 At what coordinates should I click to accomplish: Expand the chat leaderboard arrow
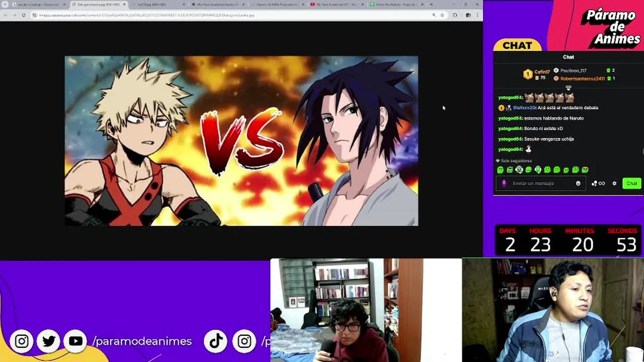coord(568,88)
